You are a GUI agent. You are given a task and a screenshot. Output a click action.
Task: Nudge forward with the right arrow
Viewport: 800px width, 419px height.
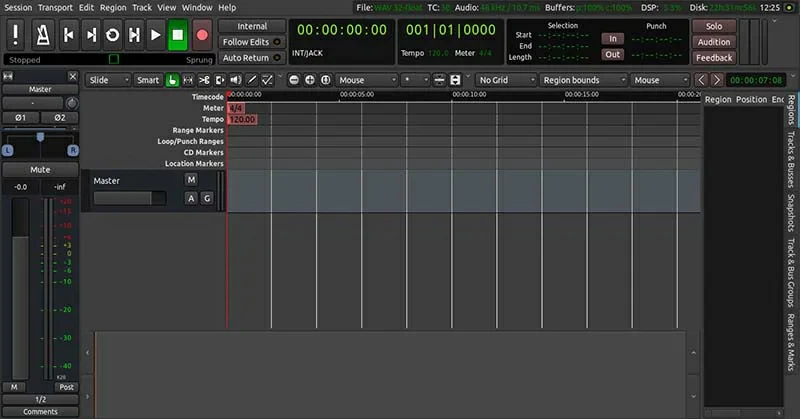point(717,80)
